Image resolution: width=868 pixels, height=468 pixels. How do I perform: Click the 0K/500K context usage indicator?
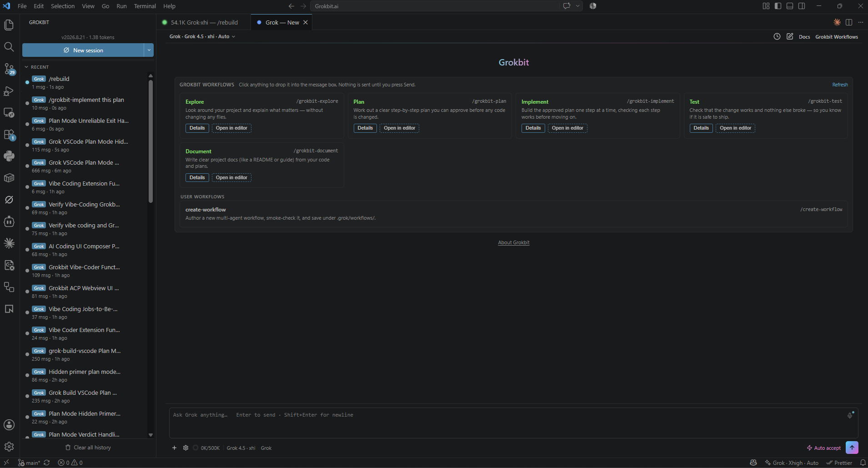(206, 448)
